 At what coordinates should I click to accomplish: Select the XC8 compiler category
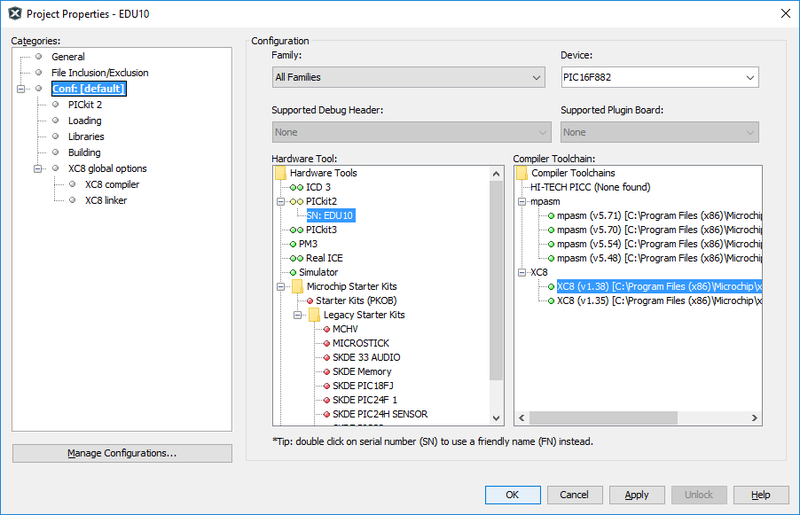(x=112, y=184)
